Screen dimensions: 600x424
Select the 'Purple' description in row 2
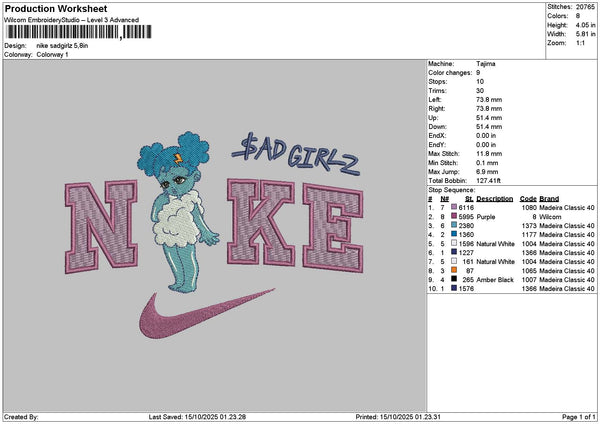click(486, 217)
